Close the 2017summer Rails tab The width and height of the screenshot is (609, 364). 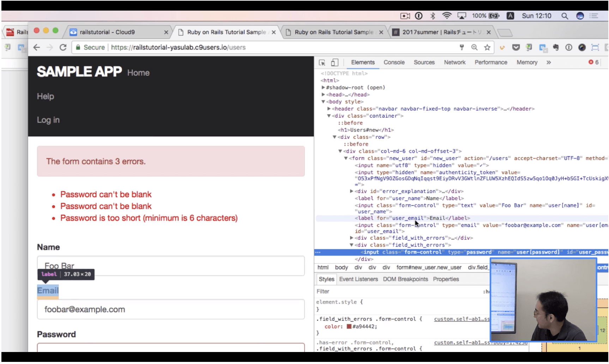tap(489, 32)
